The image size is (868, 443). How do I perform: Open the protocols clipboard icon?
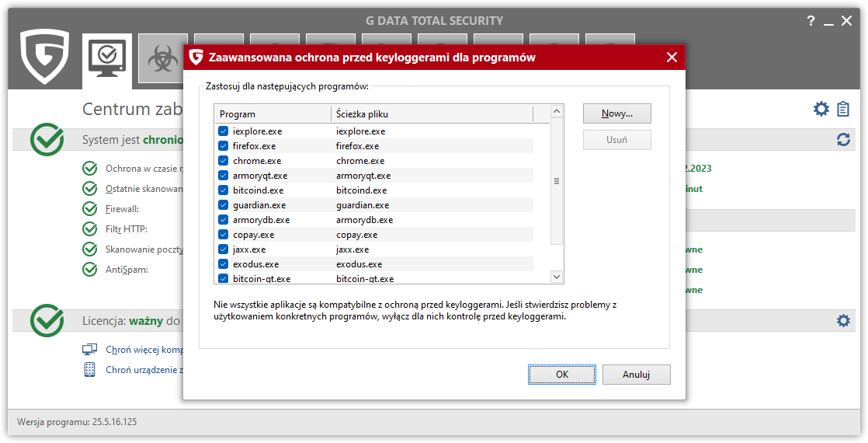pos(843,109)
